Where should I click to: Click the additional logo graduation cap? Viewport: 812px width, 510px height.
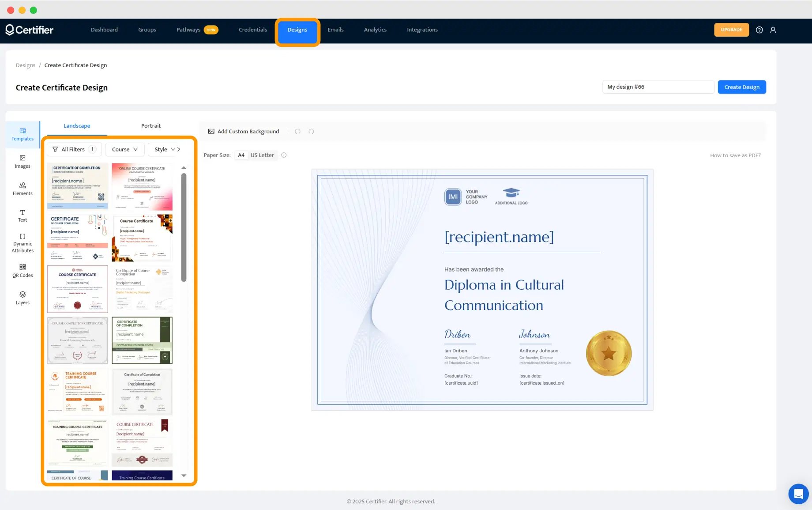pyautogui.click(x=511, y=193)
